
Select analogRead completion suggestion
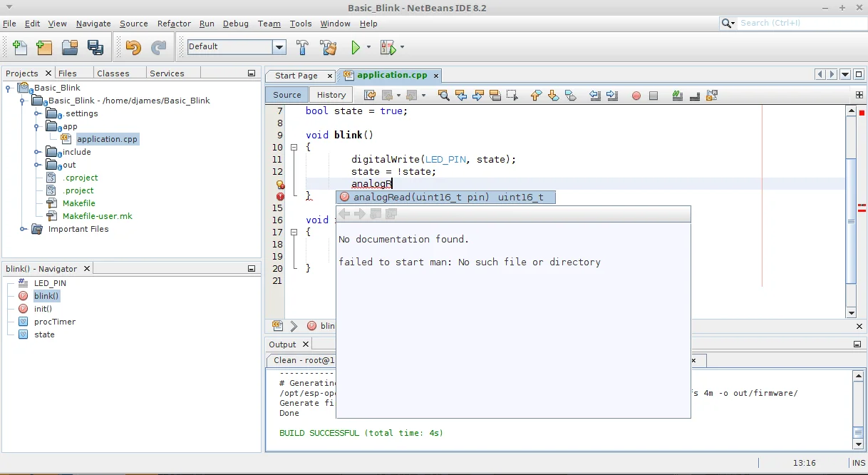(x=445, y=197)
